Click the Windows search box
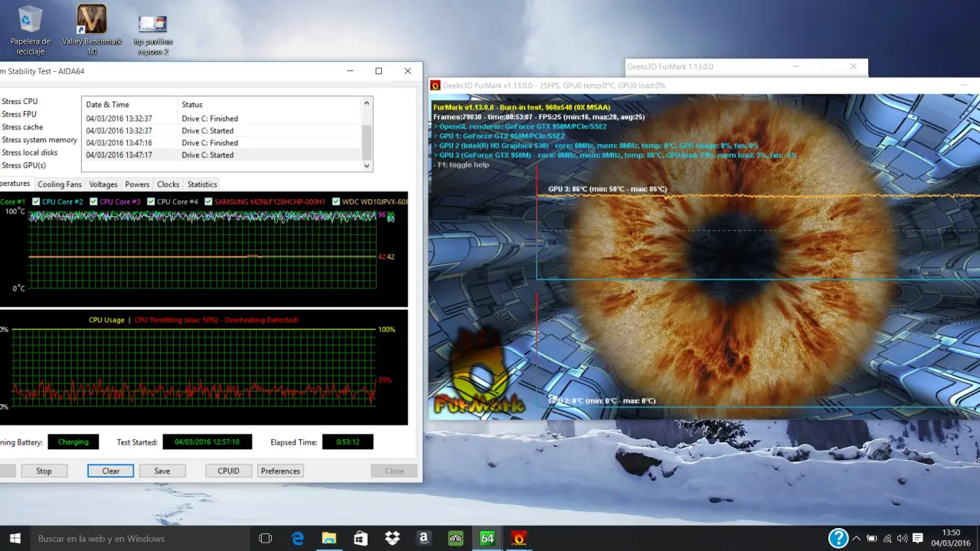The height and width of the screenshot is (551, 980). [x=138, y=539]
